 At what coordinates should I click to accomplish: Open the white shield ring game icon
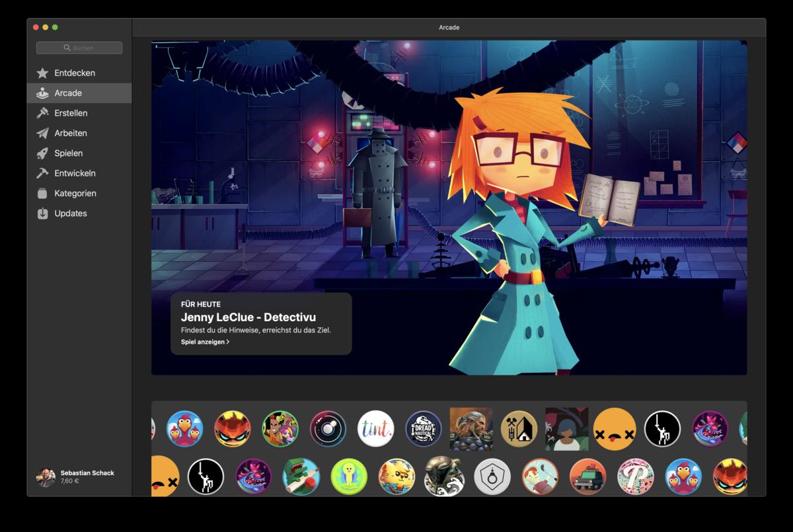(x=492, y=476)
